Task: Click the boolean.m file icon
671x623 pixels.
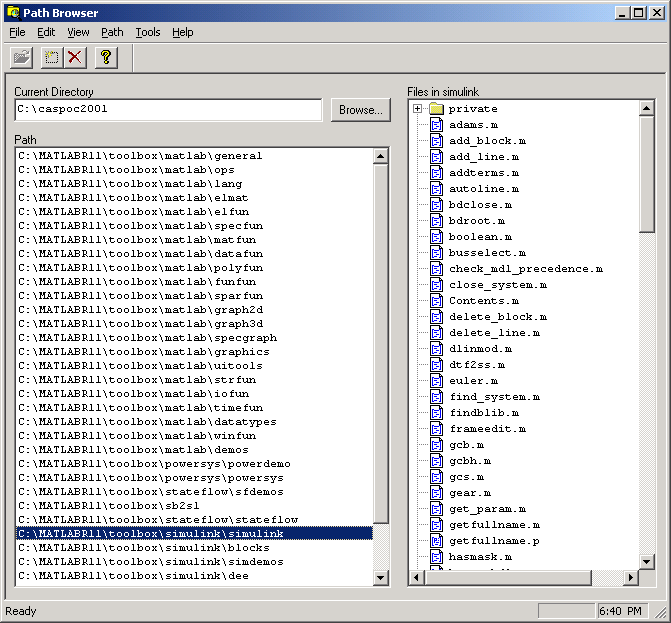Action: (436, 237)
